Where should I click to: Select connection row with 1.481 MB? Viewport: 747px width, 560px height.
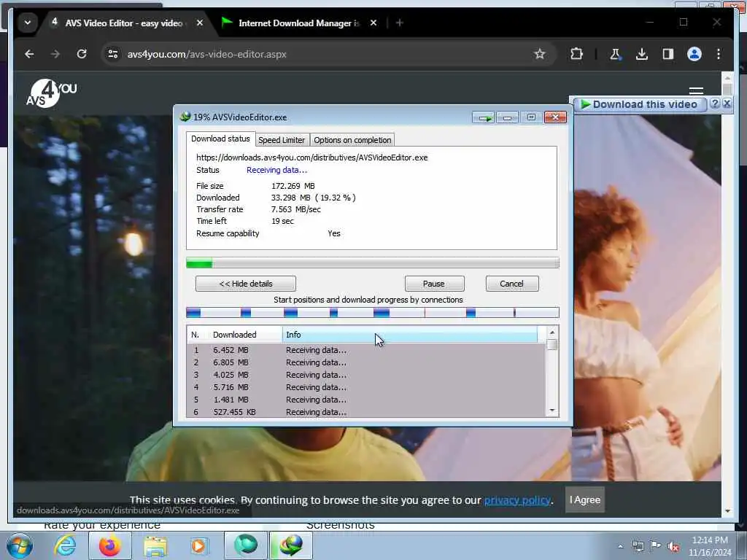point(366,400)
